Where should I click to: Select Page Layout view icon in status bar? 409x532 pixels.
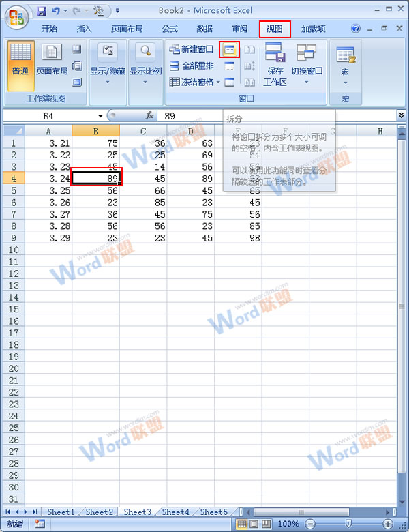[x=254, y=524]
